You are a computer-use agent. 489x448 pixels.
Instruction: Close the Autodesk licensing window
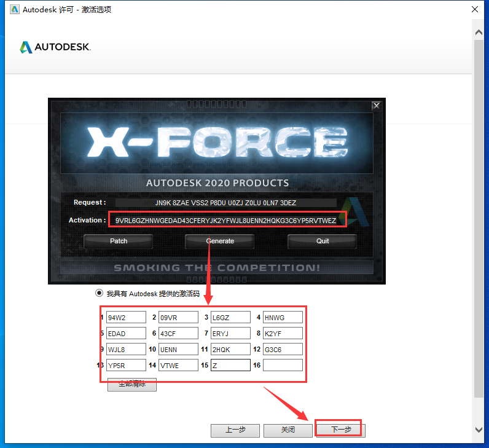click(x=474, y=10)
